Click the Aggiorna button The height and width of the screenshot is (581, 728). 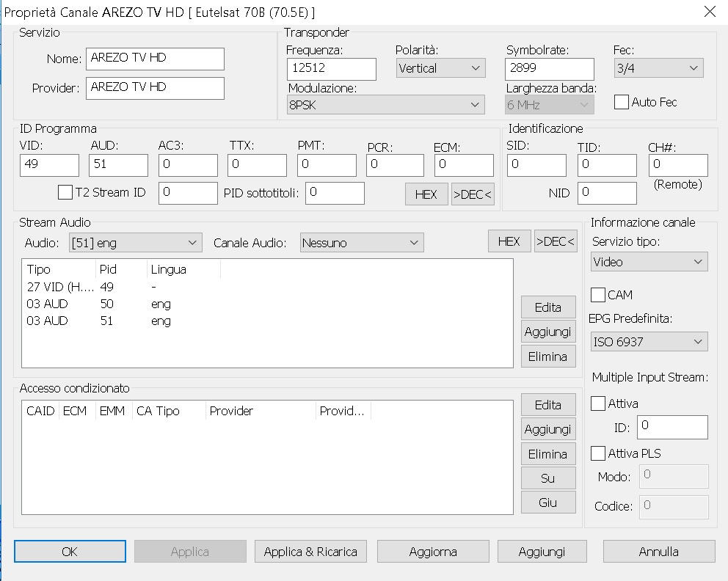pyautogui.click(x=433, y=552)
